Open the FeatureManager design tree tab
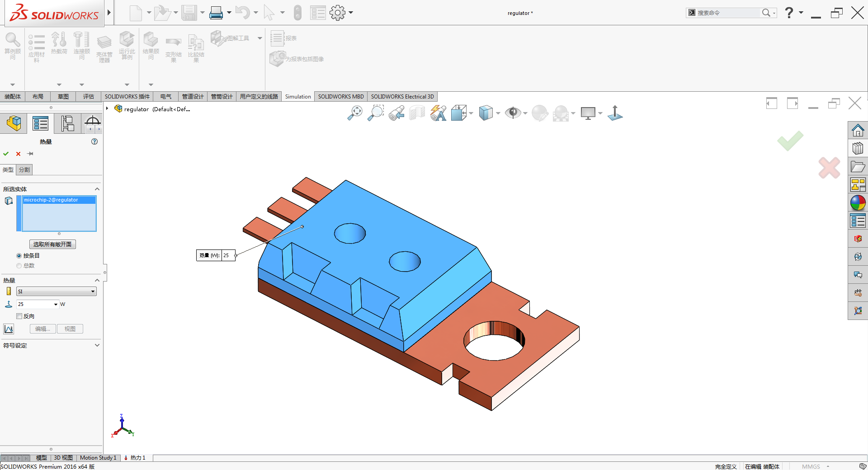 (x=14, y=123)
